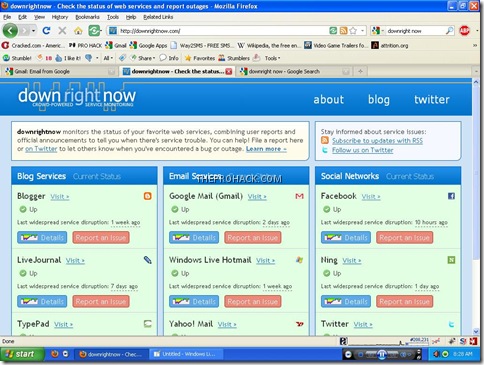Click the RSS feed icon in address bar
This screenshot has height=365, width=484.
point(343,31)
